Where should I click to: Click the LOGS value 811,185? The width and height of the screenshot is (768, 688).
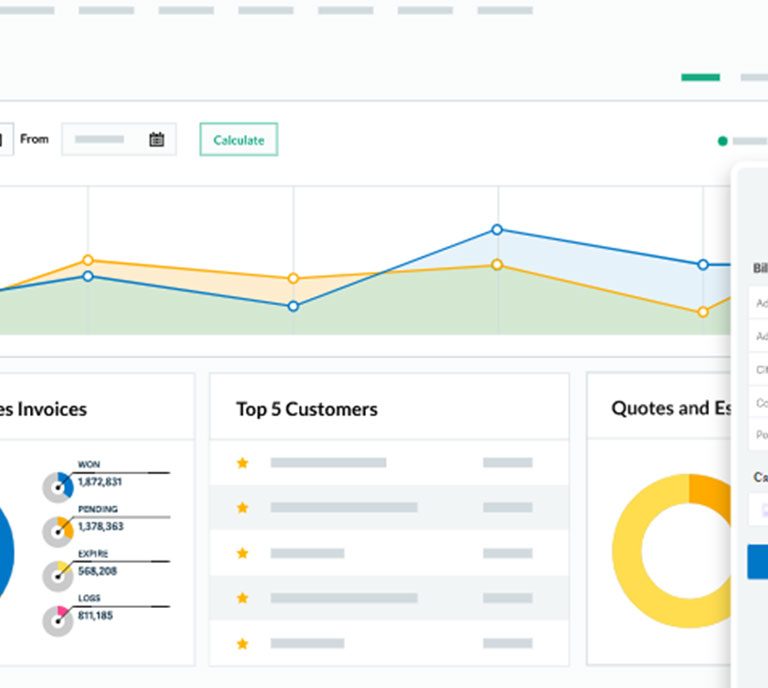pyautogui.click(x=96, y=616)
